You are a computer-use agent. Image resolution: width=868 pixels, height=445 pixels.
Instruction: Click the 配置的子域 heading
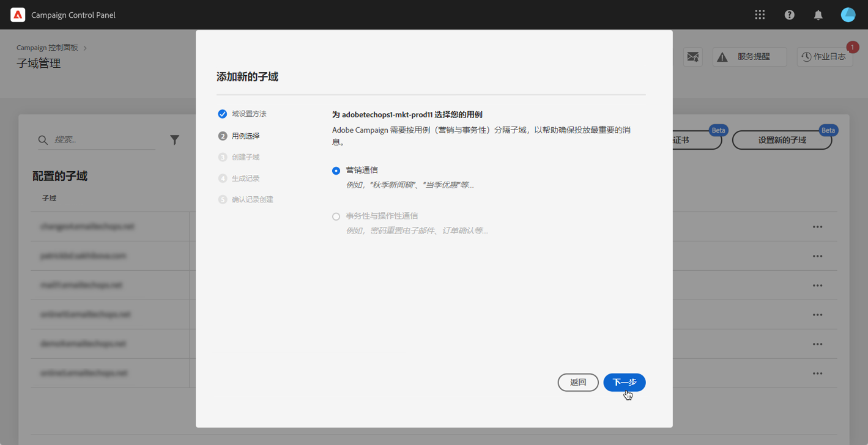click(60, 177)
